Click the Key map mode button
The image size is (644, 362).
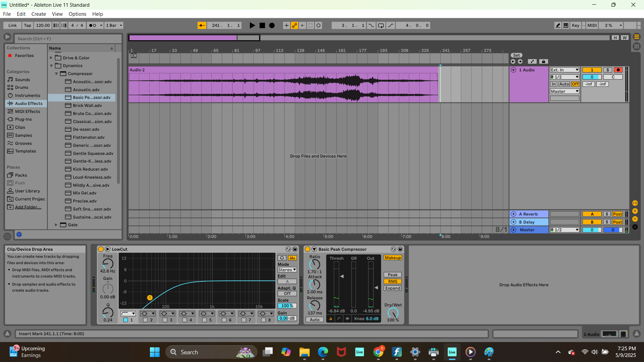point(576,25)
